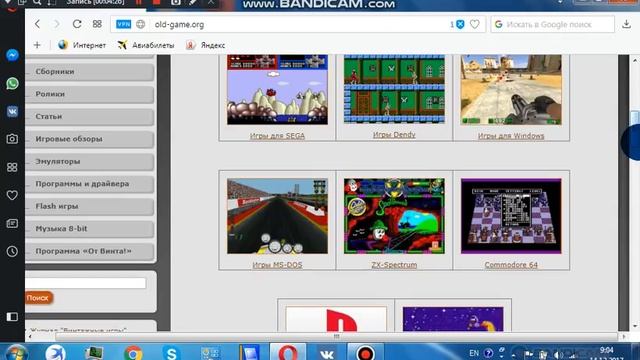
Task: Open VK in the Opera sidebar
Action: point(12,111)
